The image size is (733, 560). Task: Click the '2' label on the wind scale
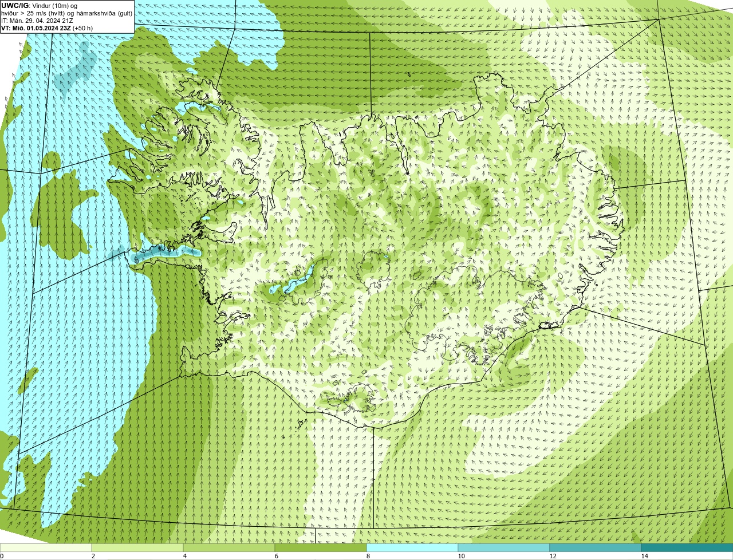coord(93,556)
